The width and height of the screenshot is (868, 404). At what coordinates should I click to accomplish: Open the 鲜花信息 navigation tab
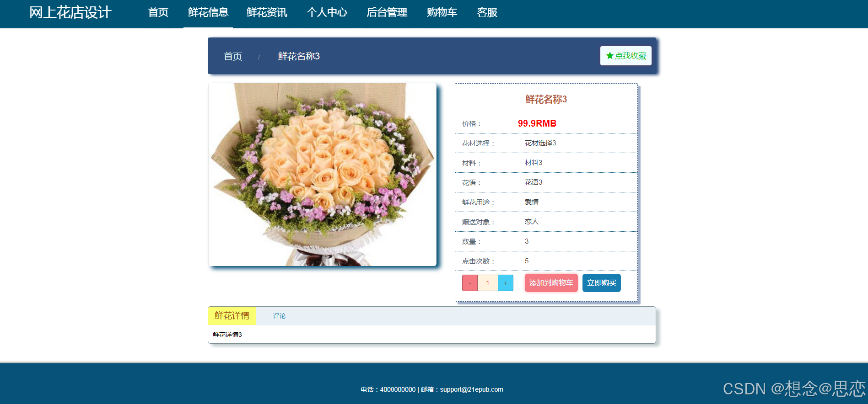pos(208,12)
